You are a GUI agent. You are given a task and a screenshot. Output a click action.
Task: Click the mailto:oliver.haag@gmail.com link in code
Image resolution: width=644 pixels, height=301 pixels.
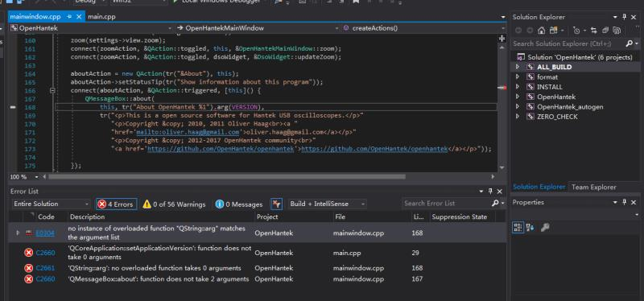pyautogui.click(x=188, y=132)
